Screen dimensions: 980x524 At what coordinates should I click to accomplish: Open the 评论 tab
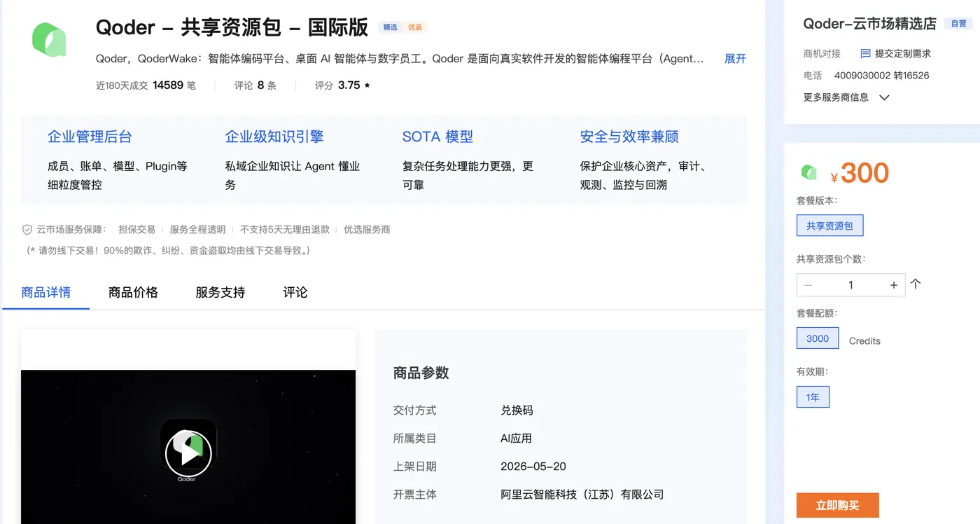click(x=295, y=292)
